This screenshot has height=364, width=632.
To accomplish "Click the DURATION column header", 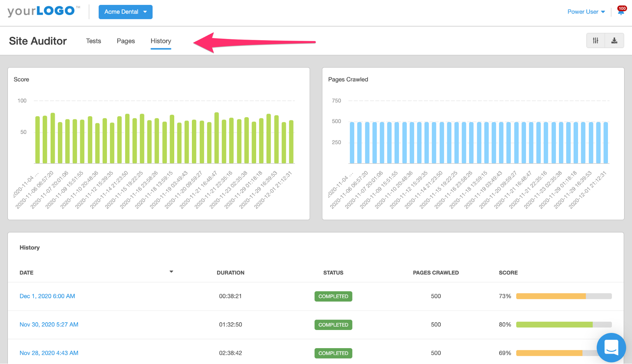I will [x=230, y=272].
